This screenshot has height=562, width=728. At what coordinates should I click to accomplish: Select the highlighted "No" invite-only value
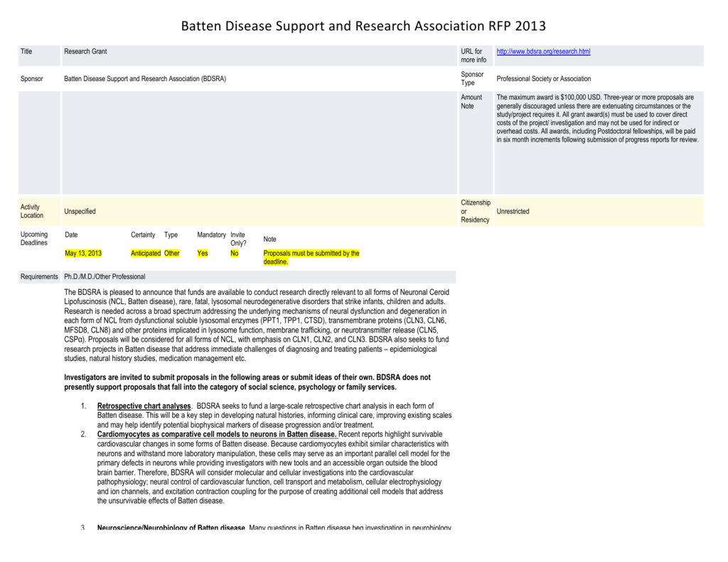[235, 254]
